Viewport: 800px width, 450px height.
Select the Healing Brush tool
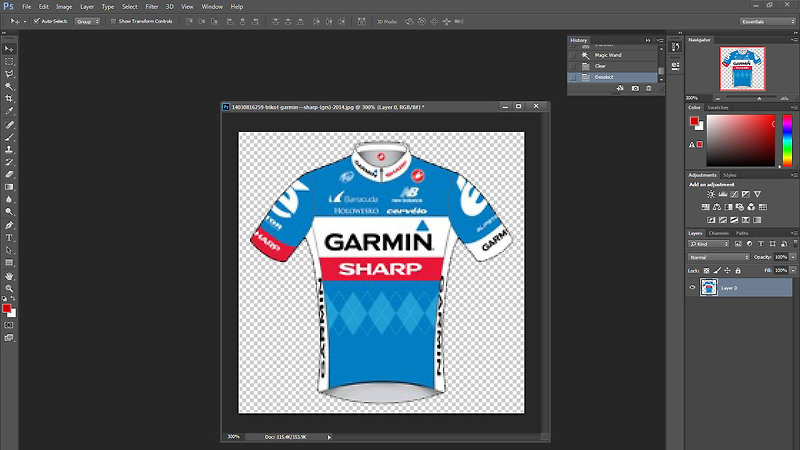(x=9, y=125)
